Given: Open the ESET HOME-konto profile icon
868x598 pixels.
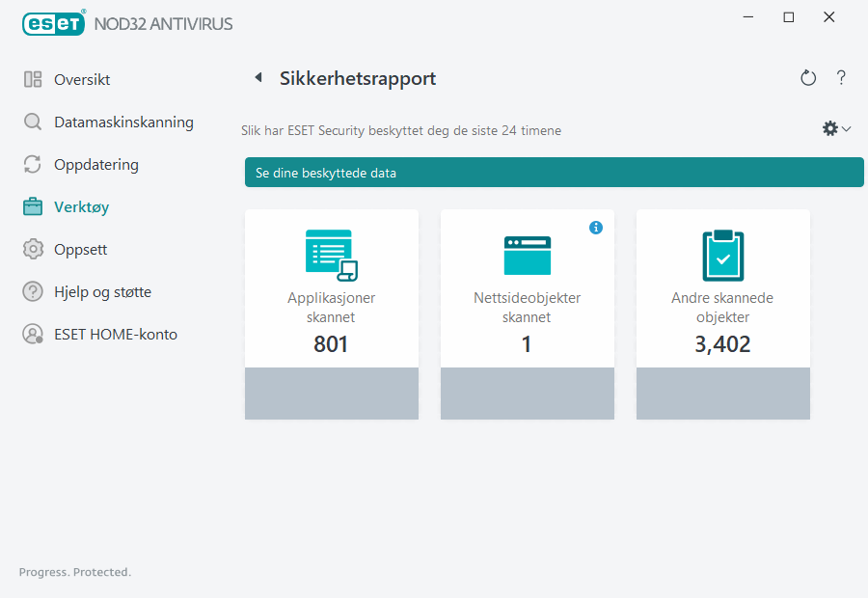Looking at the screenshot, I should click(x=30, y=334).
